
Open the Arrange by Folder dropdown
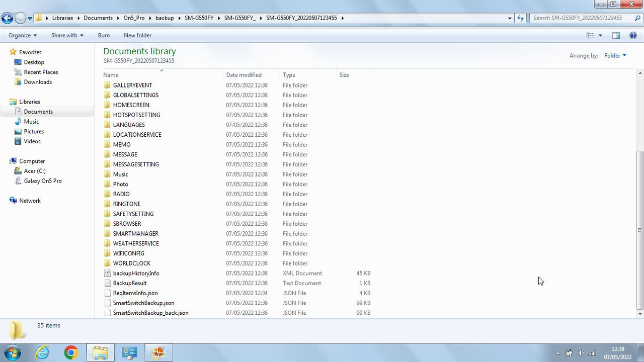pos(615,56)
